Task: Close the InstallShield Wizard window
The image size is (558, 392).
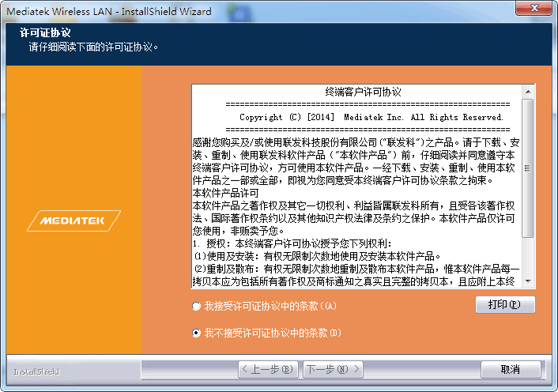Action: (533, 8)
